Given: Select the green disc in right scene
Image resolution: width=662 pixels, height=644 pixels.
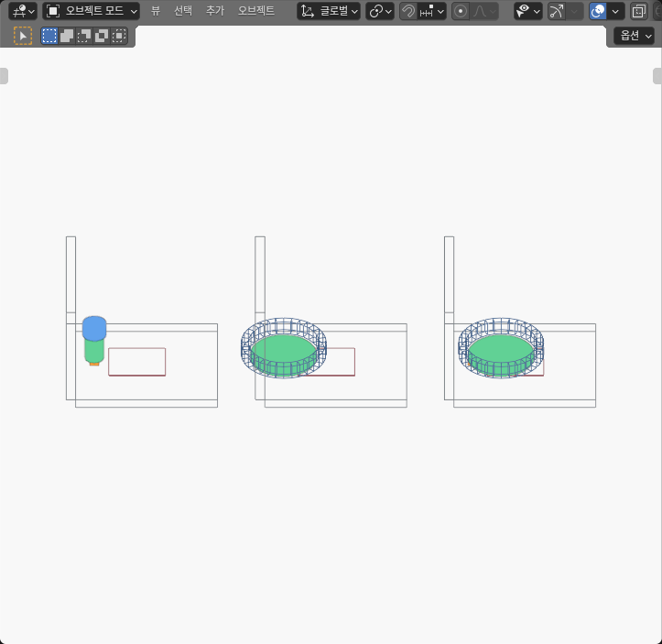Looking at the screenshot, I should pos(501,350).
